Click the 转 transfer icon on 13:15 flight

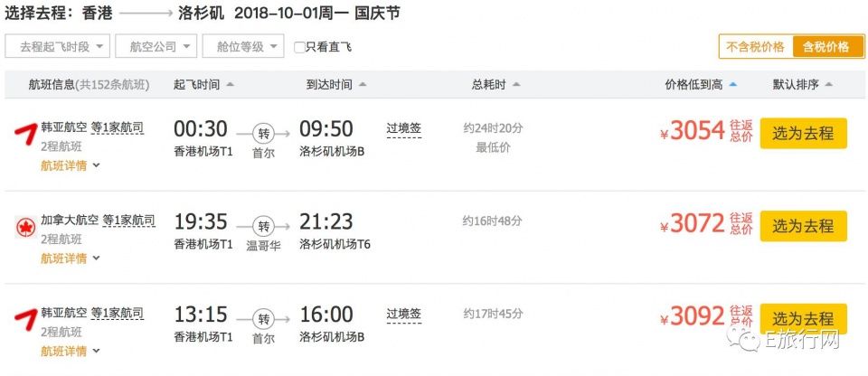tap(263, 319)
